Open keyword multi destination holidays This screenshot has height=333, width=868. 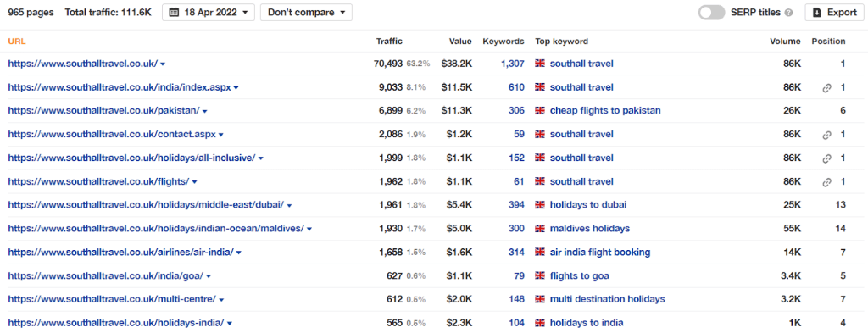pyautogui.click(x=607, y=299)
